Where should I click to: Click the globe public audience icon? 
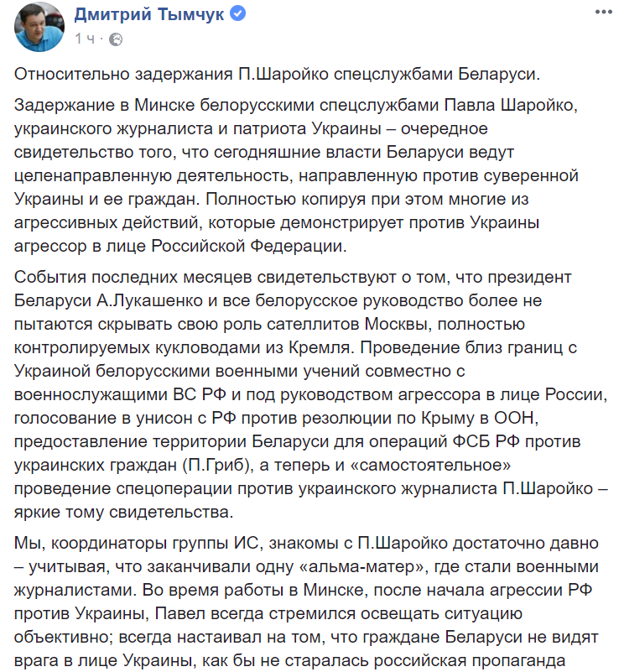[x=116, y=39]
